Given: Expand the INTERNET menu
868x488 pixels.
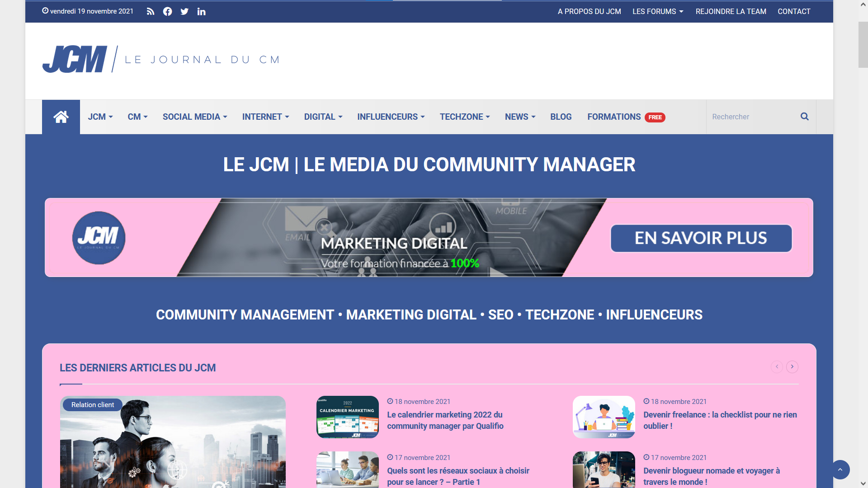Looking at the screenshot, I should [265, 117].
